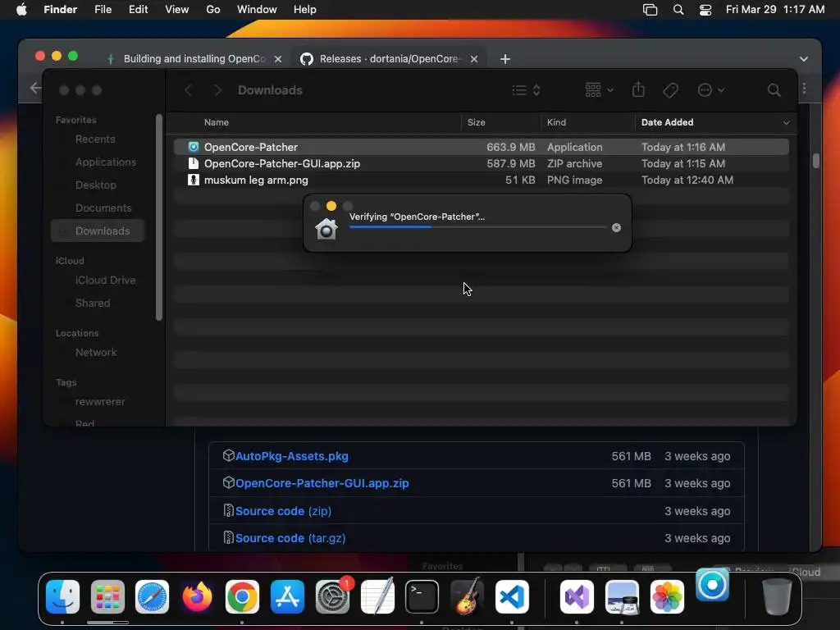840x630 pixels.
Task: Open the Trash in the Dock
Action: click(x=777, y=596)
